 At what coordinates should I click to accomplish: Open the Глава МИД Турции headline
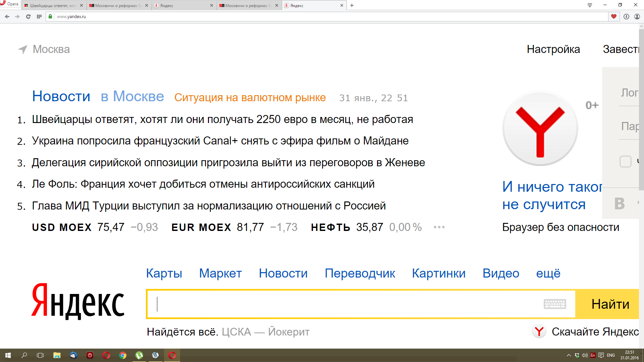209,206
